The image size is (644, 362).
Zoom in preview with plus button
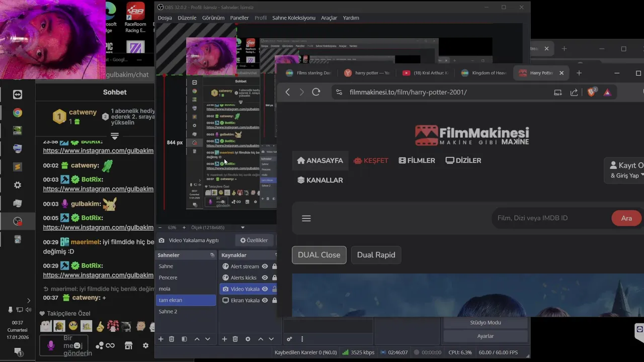pos(184,228)
